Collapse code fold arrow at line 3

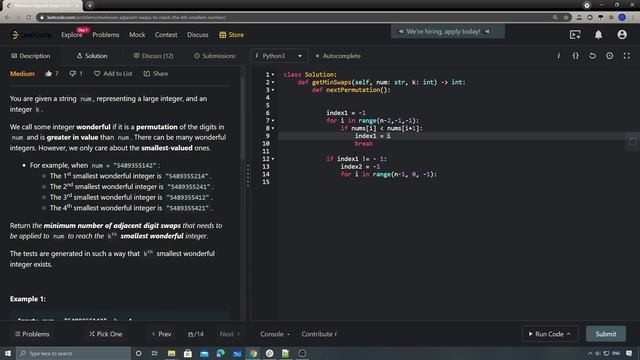coord(273,90)
